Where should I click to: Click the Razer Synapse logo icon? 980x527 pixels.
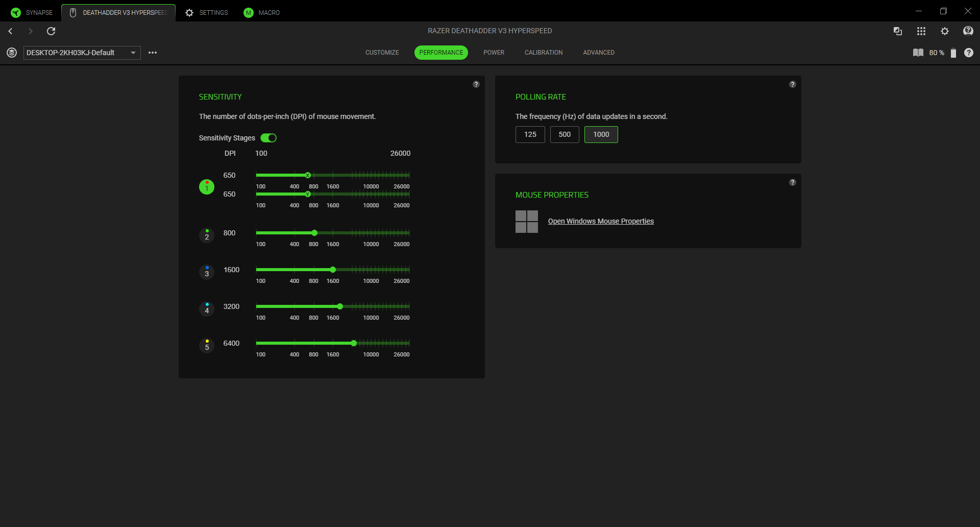point(16,13)
